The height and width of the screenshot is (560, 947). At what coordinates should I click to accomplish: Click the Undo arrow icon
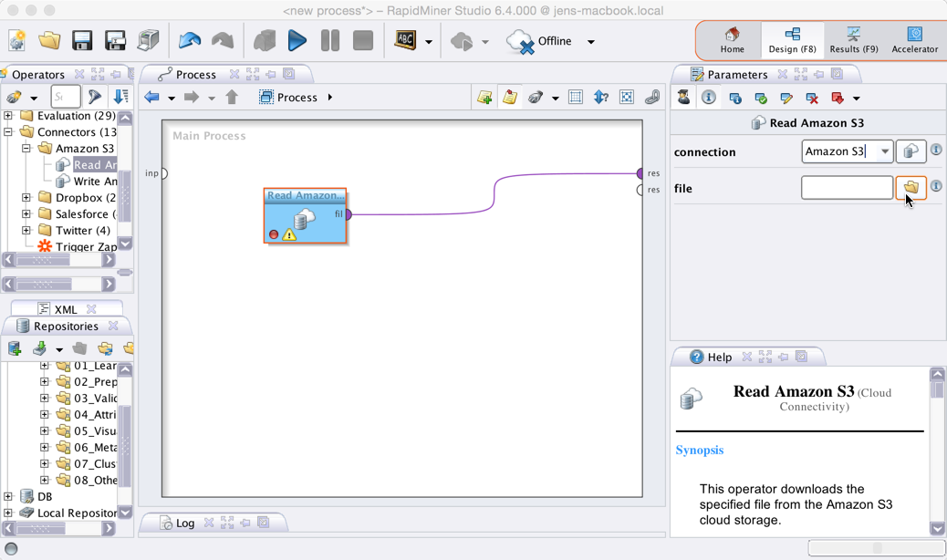[189, 40]
